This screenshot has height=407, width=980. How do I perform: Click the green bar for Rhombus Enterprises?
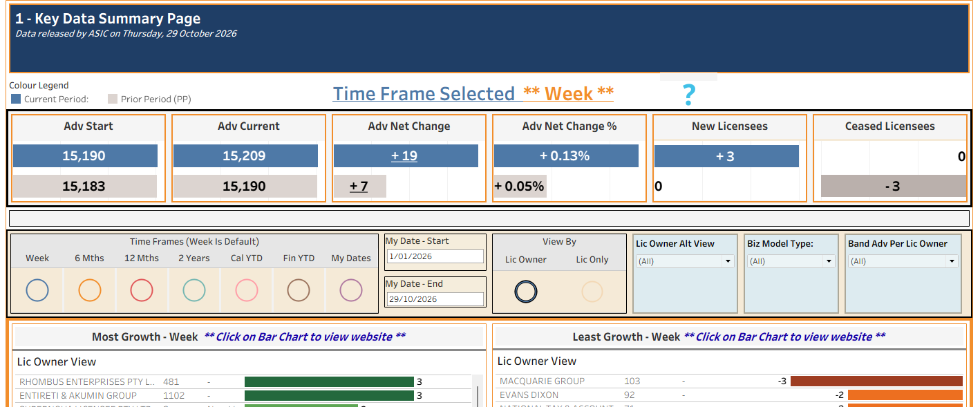click(x=329, y=381)
